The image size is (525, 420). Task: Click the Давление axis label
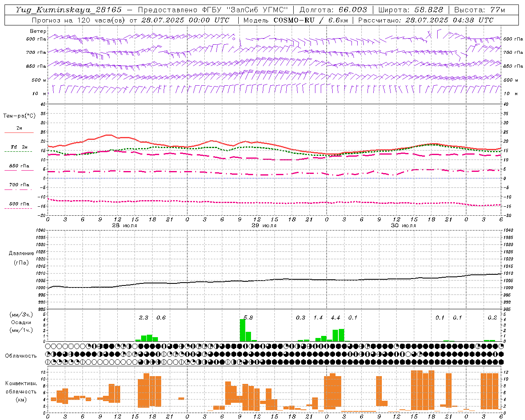(21, 253)
